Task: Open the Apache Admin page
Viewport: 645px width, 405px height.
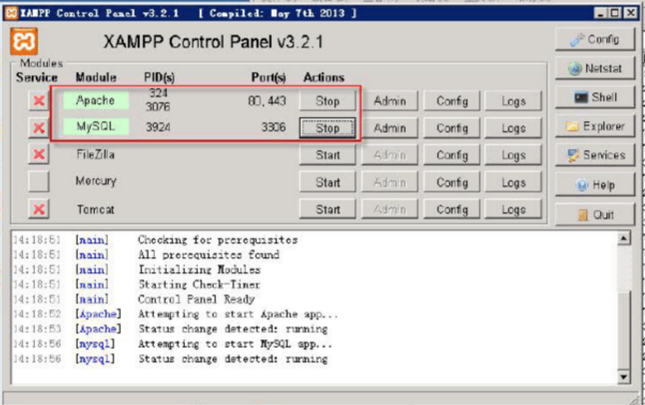Action: pos(390,101)
